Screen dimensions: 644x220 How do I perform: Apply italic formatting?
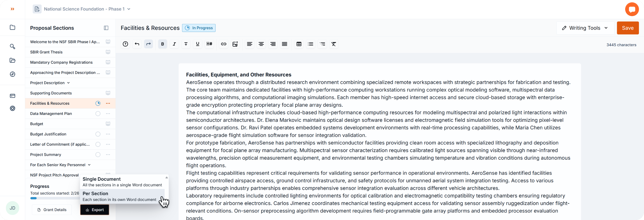[174, 44]
